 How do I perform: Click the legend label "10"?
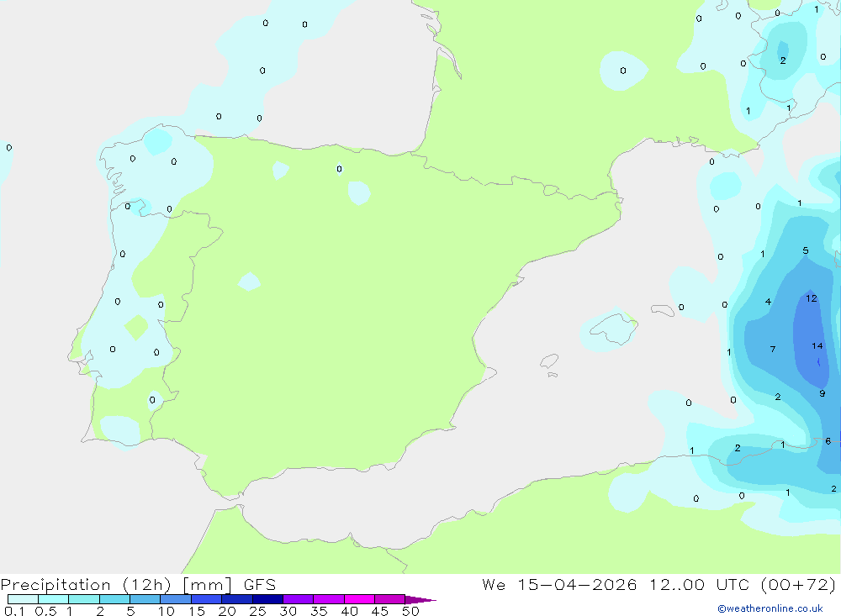coord(166,611)
